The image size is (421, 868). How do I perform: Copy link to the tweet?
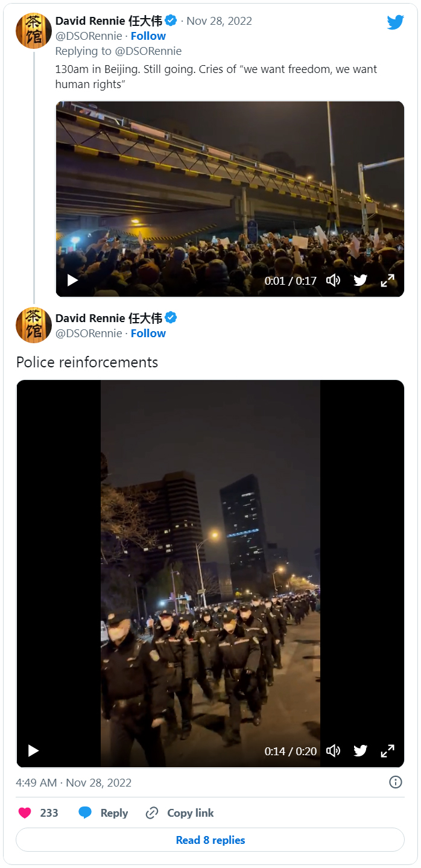[180, 813]
